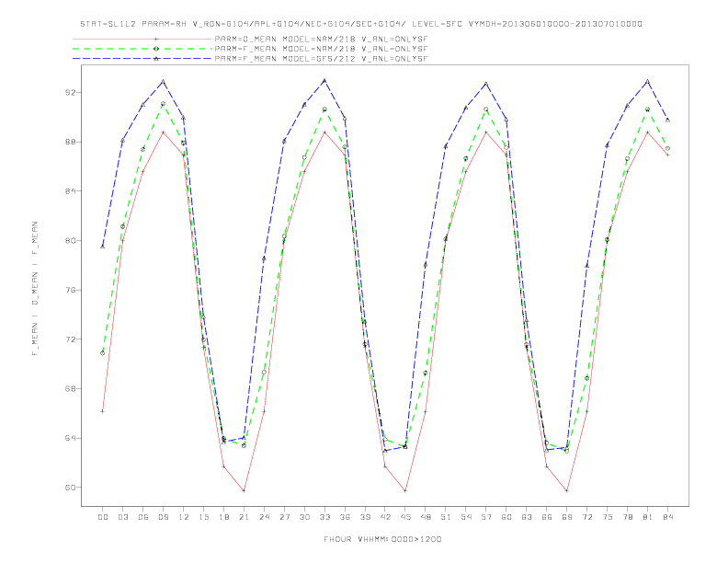Click x-axis tick label 66
Image resolution: width=728 pixels, height=563 pixels.
pos(547,517)
